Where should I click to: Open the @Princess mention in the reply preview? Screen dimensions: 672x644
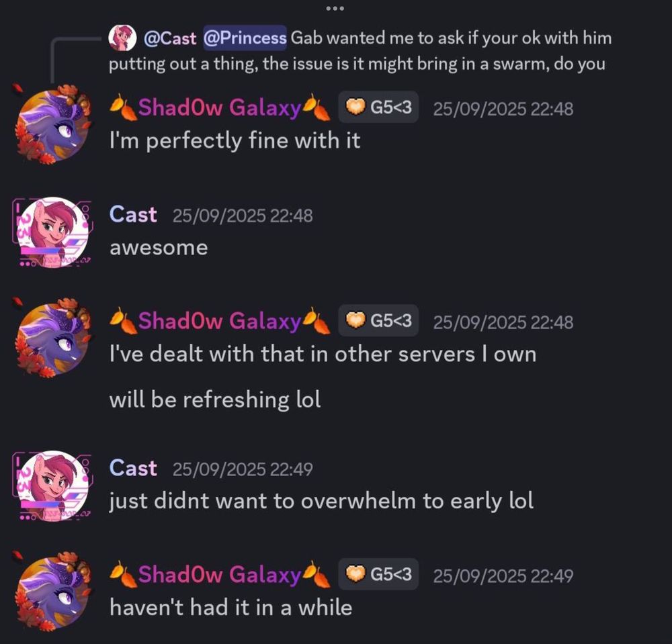tap(245, 38)
